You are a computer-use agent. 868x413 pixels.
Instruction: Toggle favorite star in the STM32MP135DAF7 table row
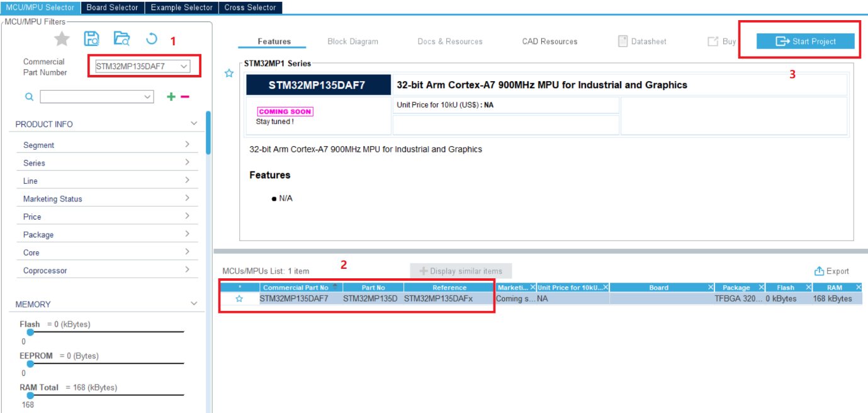click(239, 299)
